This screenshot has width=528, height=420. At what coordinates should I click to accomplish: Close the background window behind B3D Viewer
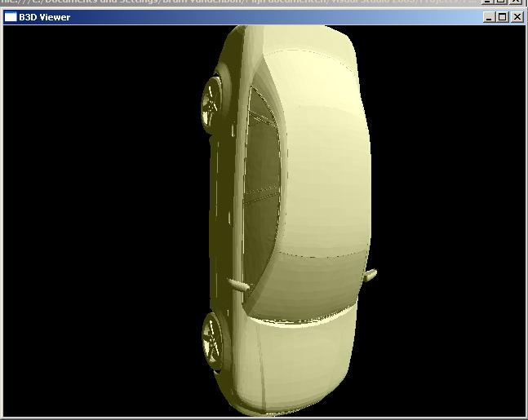[517, 2]
